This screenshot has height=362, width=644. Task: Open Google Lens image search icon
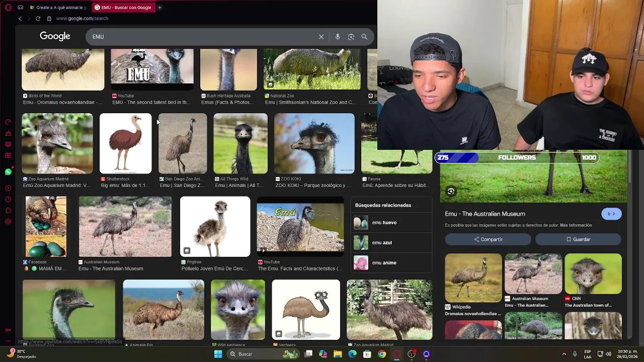[x=351, y=37]
